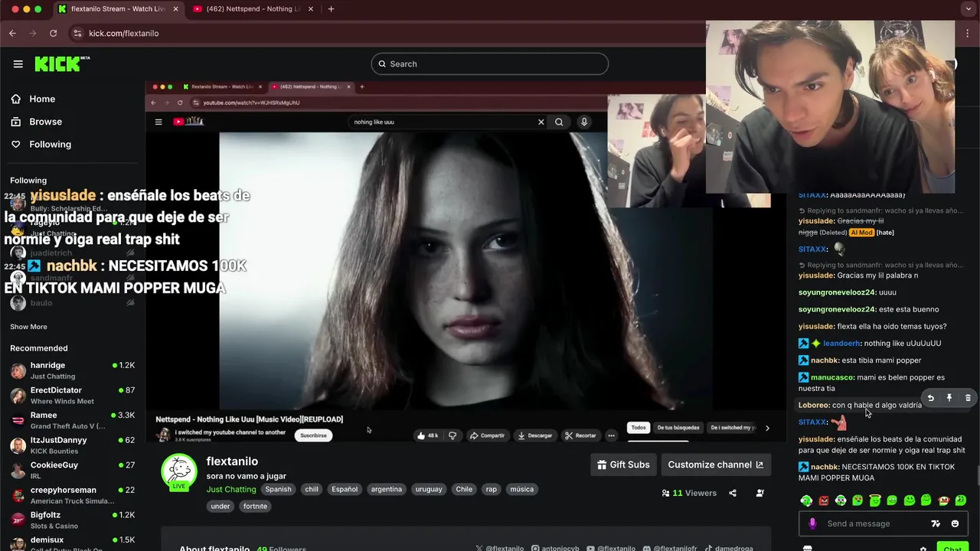This screenshot has height=551, width=980.
Task: Select the under tag
Action: click(x=220, y=506)
